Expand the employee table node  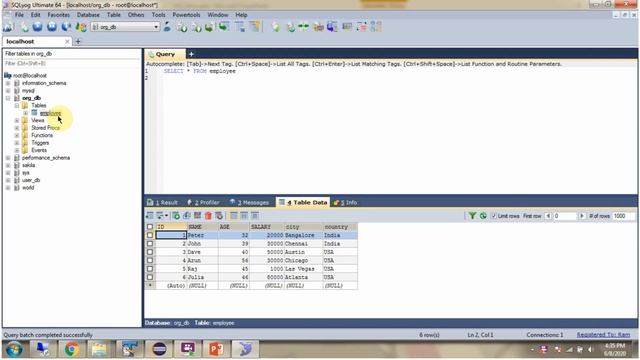[x=26, y=113]
